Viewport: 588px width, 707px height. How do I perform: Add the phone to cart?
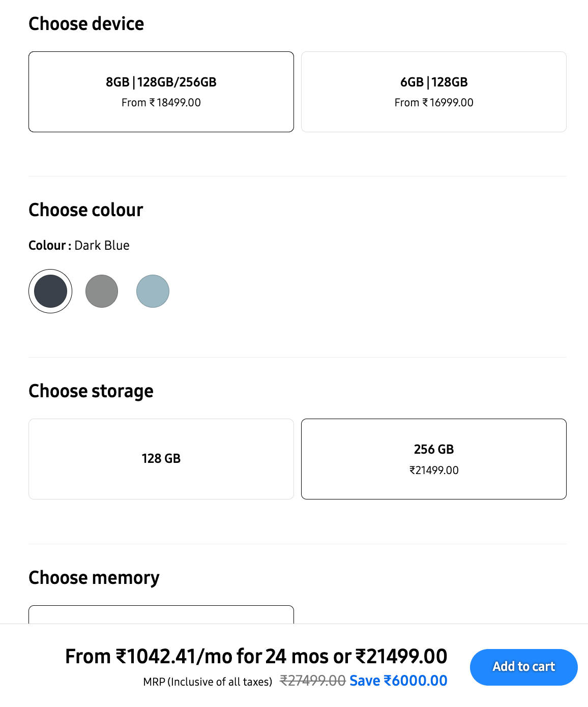[x=523, y=667]
